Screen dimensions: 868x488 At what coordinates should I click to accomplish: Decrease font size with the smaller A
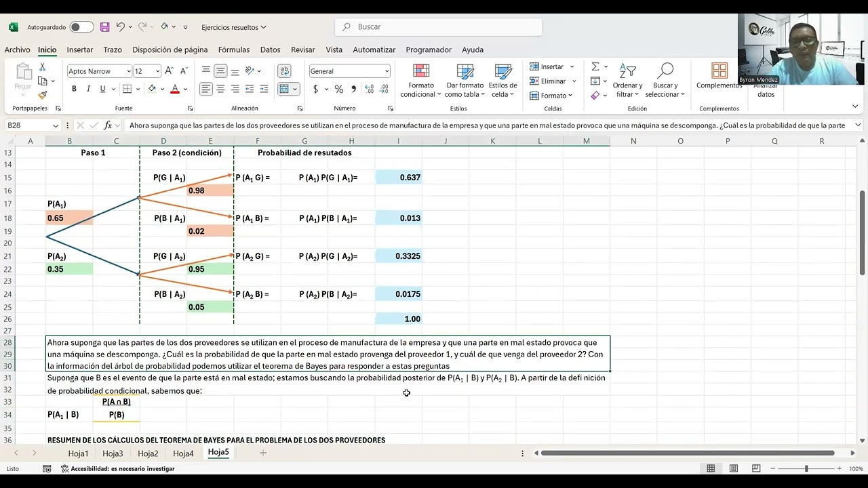tap(183, 71)
